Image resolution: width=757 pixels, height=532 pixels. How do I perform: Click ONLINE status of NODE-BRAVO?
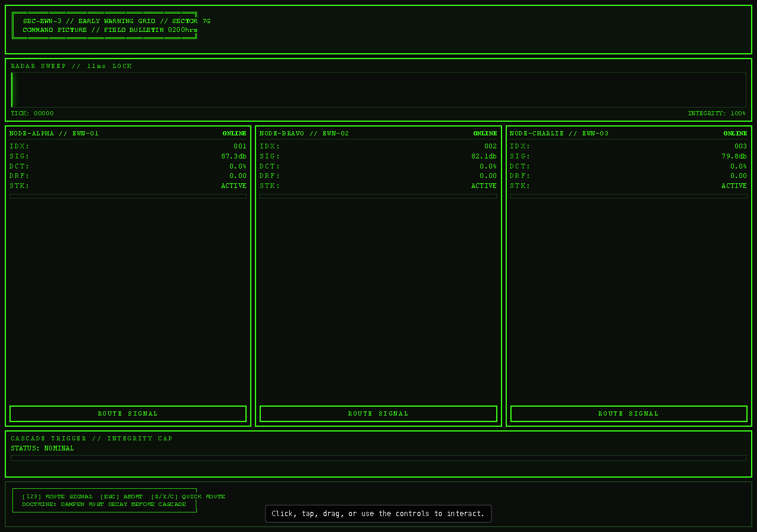click(x=485, y=134)
